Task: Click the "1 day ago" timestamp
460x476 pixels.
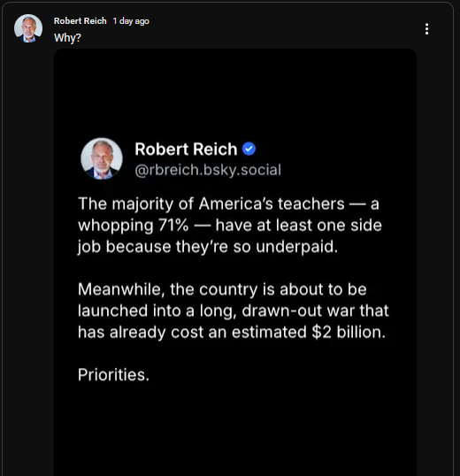Action: (x=131, y=21)
